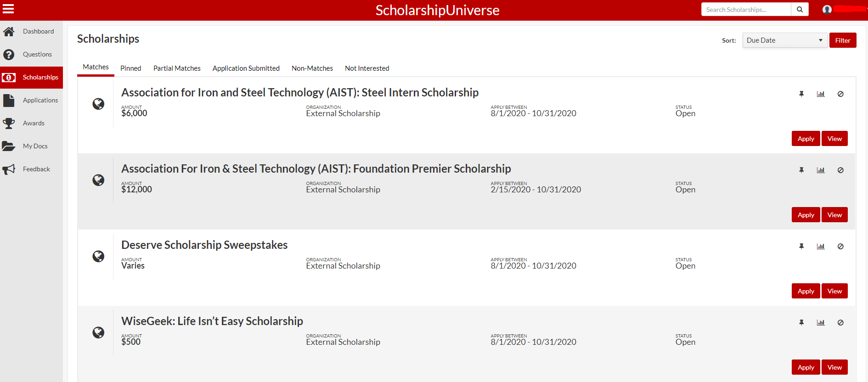Open My Docs folder icon
The height and width of the screenshot is (382, 868).
[x=9, y=146]
